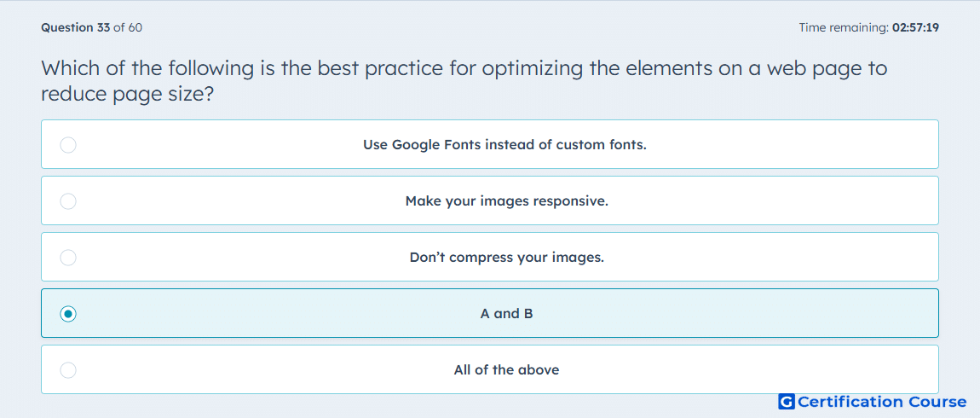Click the 'Don't compress your images.' answer text
The image size is (980, 418).
tap(507, 257)
